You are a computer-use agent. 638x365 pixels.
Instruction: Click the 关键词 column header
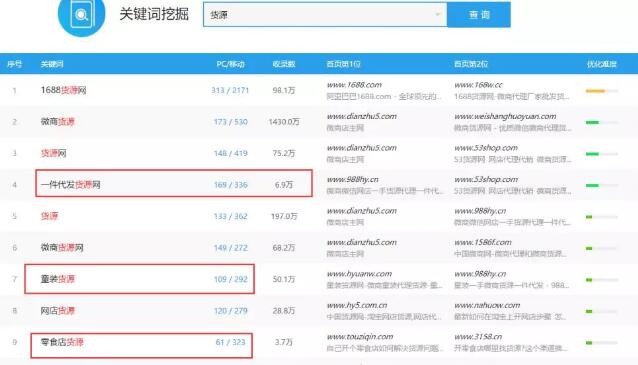pos(52,64)
